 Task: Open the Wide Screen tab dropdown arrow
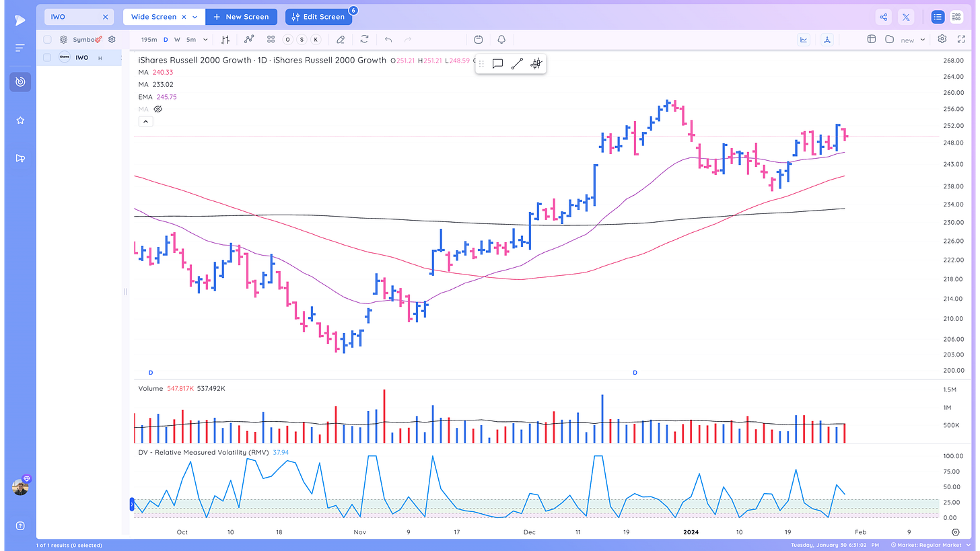195,17
